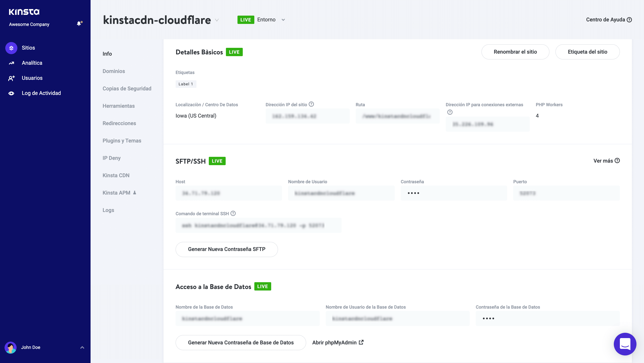Click Generar Nueva Contraseña SFTP button
The image size is (644, 363).
[x=227, y=249]
